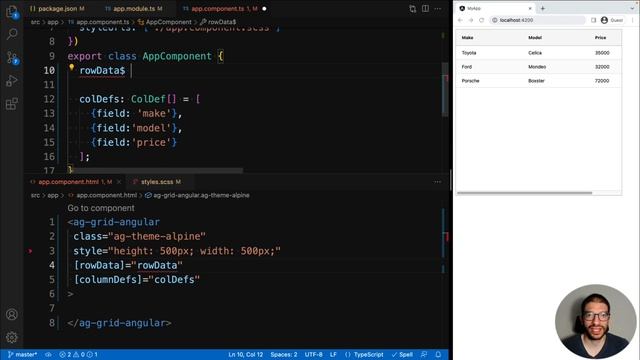Viewport: 640px width, 360px height.
Task: Sort grid by Make column header
Action: (x=467, y=38)
